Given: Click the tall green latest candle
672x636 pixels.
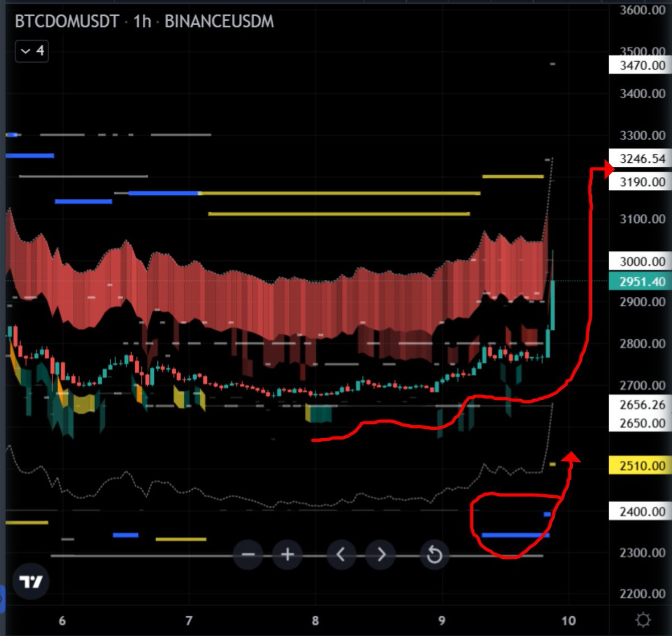Looking at the screenshot, I should 553,305.
